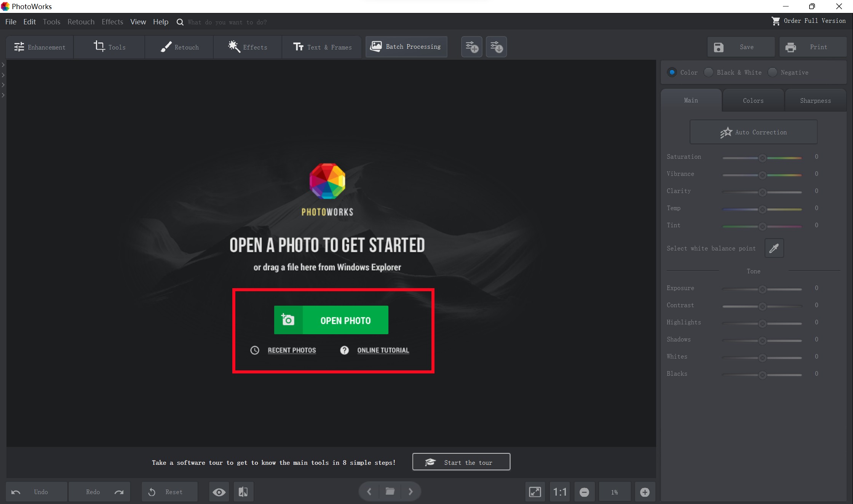Viewport: 853px width, 504px height.
Task: Click the previous photo arrow
Action: (x=369, y=491)
